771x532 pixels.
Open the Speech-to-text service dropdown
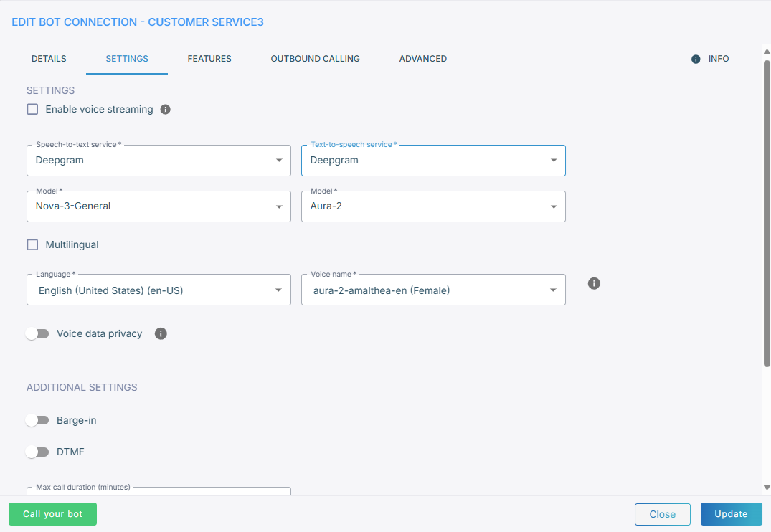click(159, 161)
